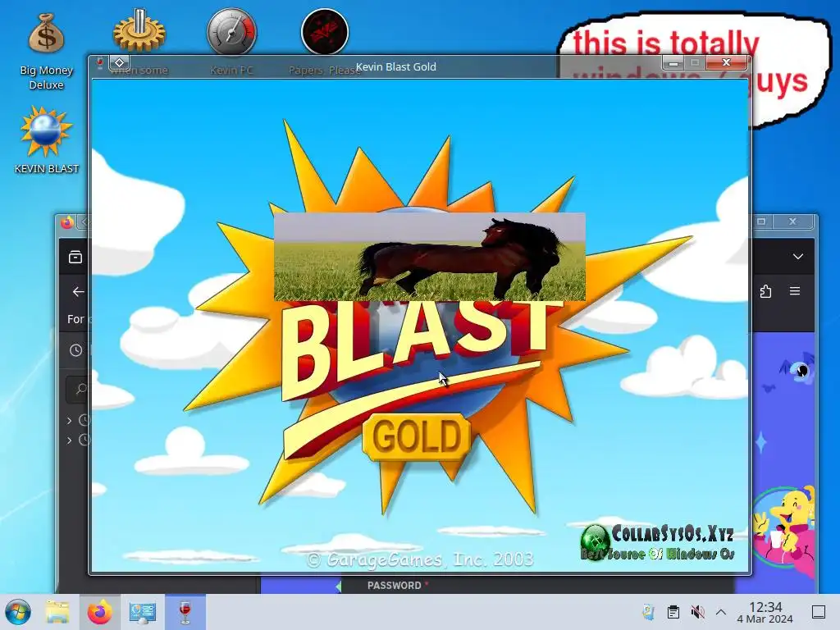Click the Firefox sidebar search field
This screenshot has width=840, height=630.
(79, 389)
